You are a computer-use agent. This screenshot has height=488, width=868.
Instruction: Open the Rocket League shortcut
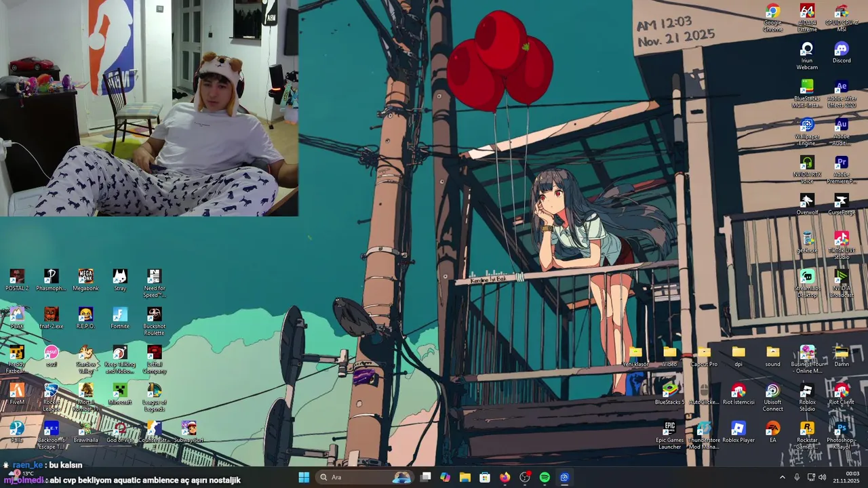(51, 396)
